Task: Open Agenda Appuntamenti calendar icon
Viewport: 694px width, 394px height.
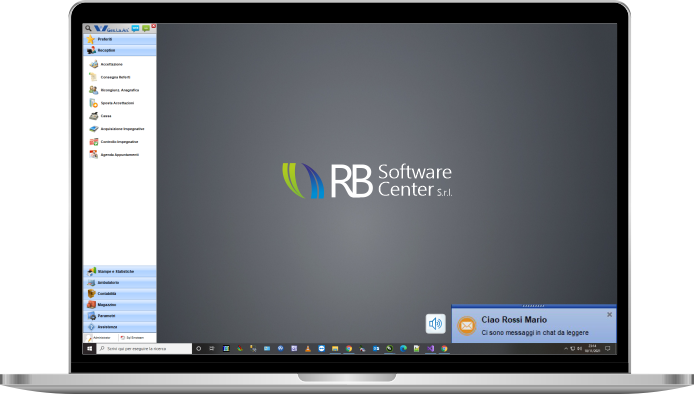Action: click(93, 155)
